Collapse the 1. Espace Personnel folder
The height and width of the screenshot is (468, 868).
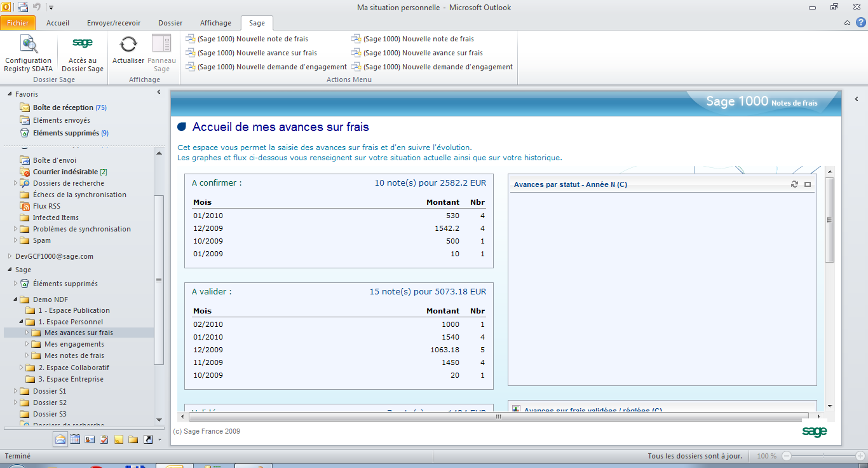pyautogui.click(x=21, y=322)
